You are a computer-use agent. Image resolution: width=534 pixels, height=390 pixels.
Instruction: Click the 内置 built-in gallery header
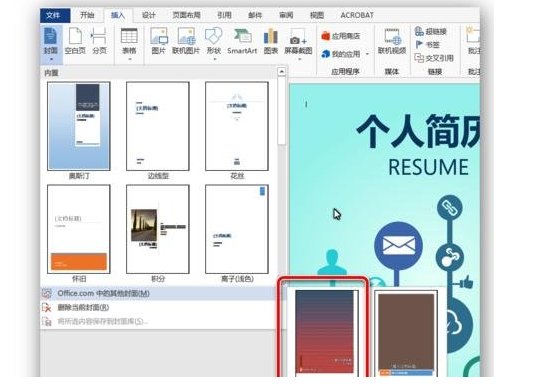[51, 73]
